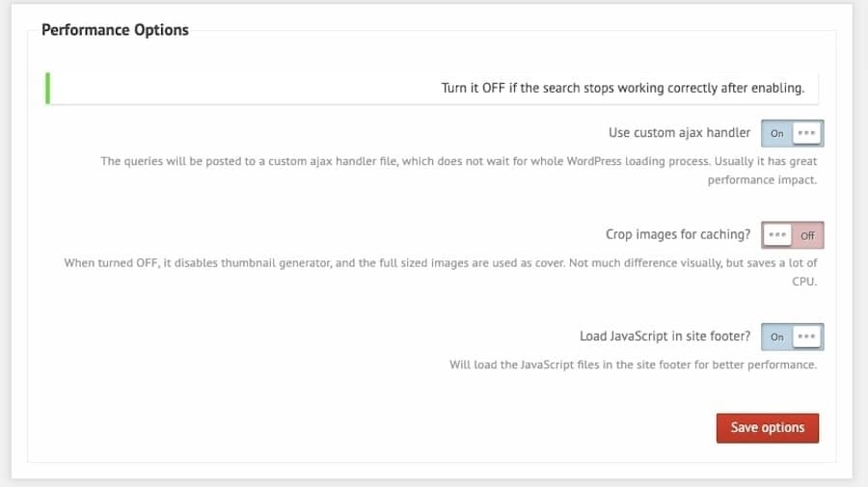The width and height of the screenshot is (868, 487).
Task: Toggle the Use custom ajax handler switch
Action: pos(792,133)
